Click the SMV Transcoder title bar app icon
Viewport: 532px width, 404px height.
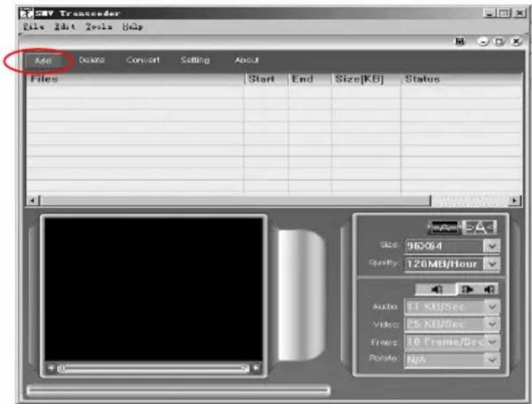[27, 13]
